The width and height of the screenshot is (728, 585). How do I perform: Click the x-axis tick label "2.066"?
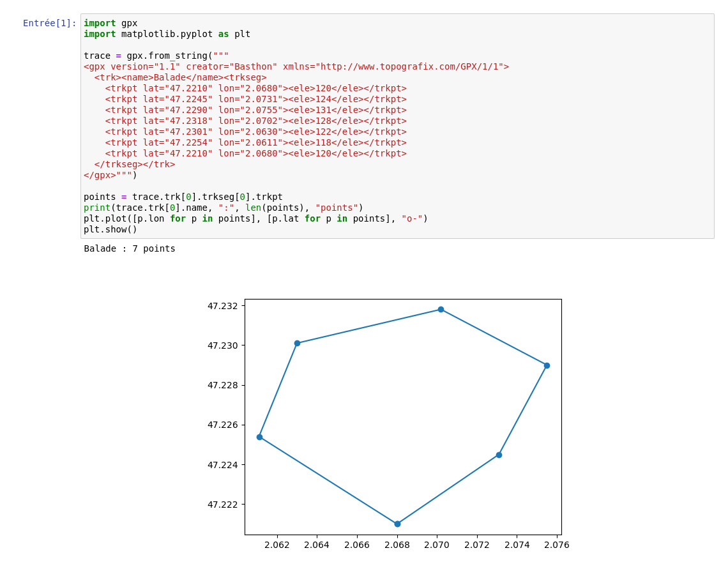(357, 545)
